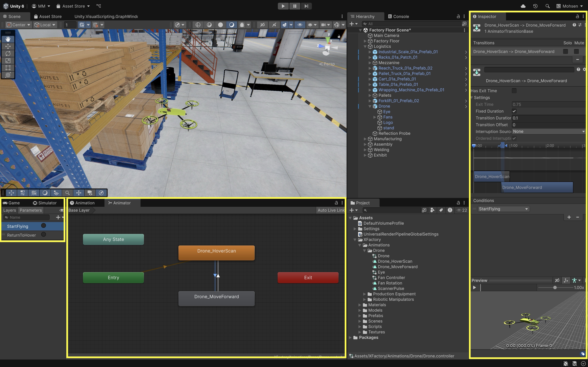
Task: Lock the Inspector panel
Action: click(577, 16)
